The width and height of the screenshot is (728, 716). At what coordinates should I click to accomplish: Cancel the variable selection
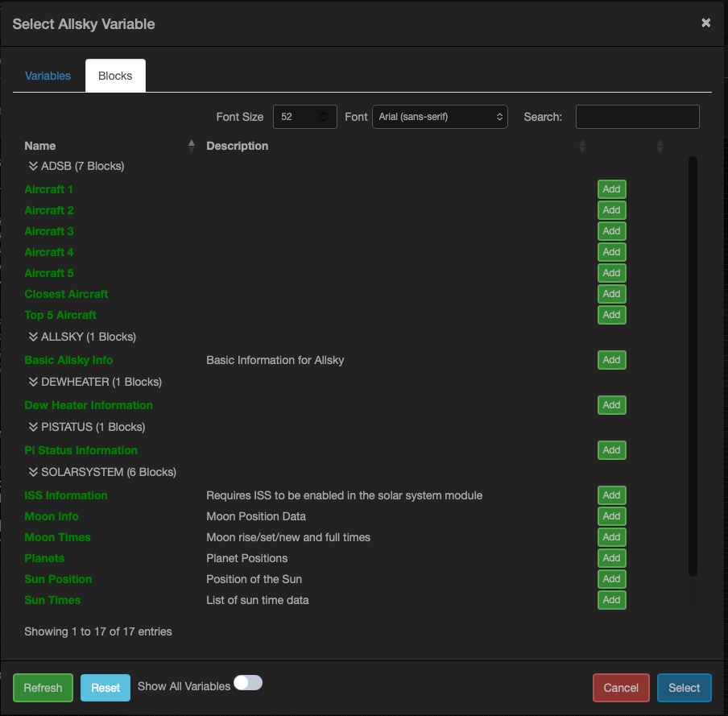click(621, 688)
